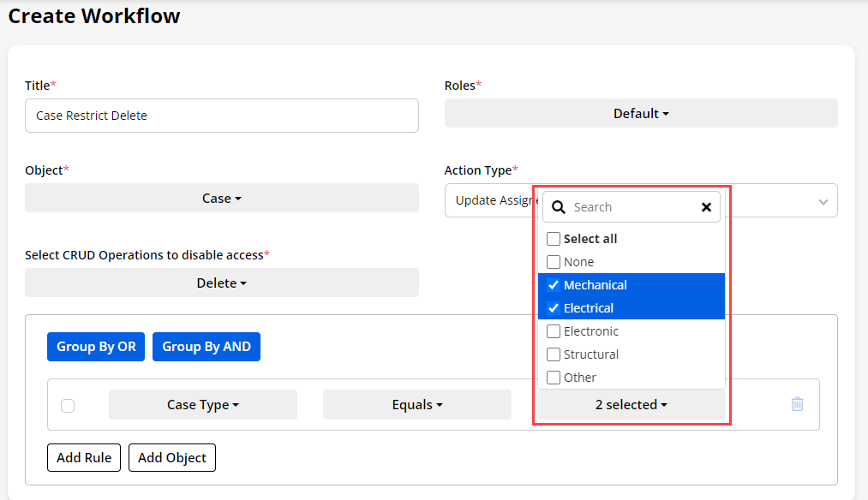Image resolution: width=868 pixels, height=500 pixels.
Task: Open the Equals operator dropdown
Action: pyautogui.click(x=416, y=405)
